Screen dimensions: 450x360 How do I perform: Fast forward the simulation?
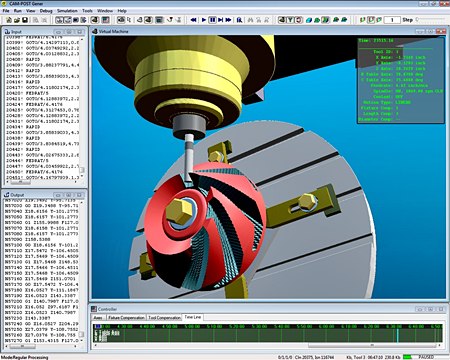pos(228,20)
